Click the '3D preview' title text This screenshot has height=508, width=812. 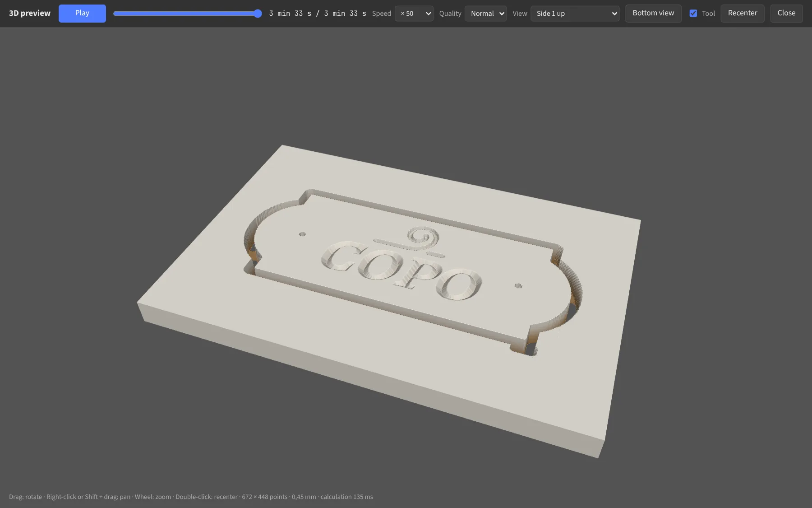[x=30, y=13]
